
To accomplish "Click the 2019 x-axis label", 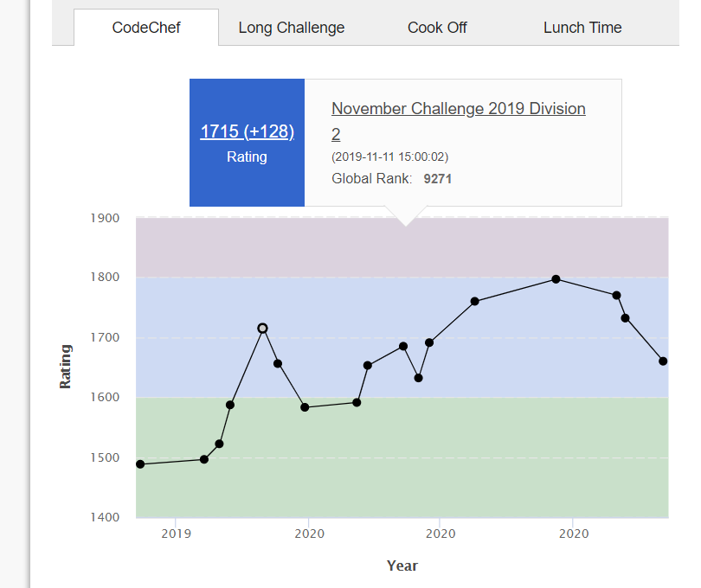I will (x=177, y=534).
